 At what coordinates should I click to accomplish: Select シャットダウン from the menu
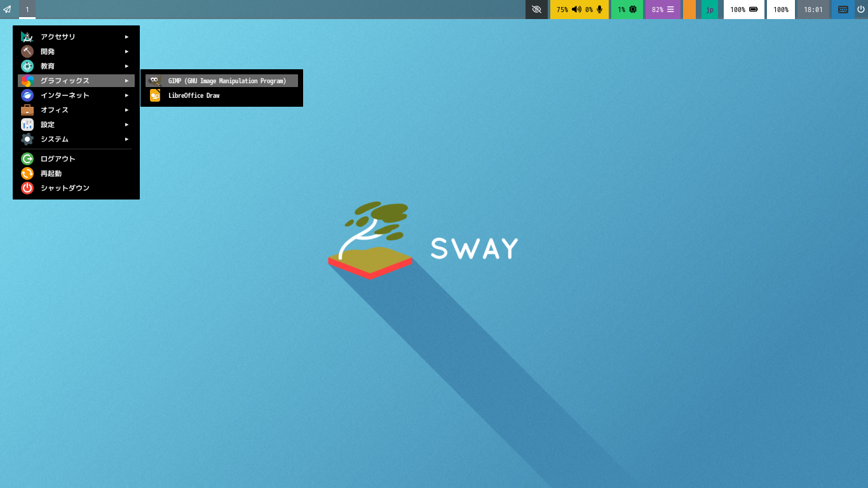76,188
